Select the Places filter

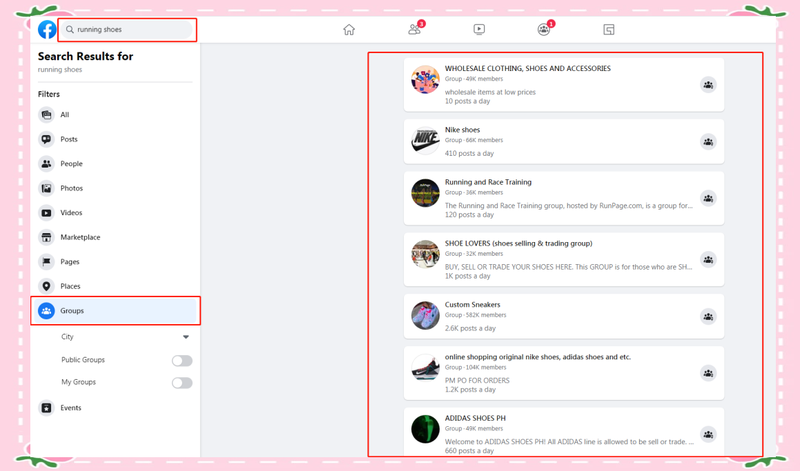(115, 286)
